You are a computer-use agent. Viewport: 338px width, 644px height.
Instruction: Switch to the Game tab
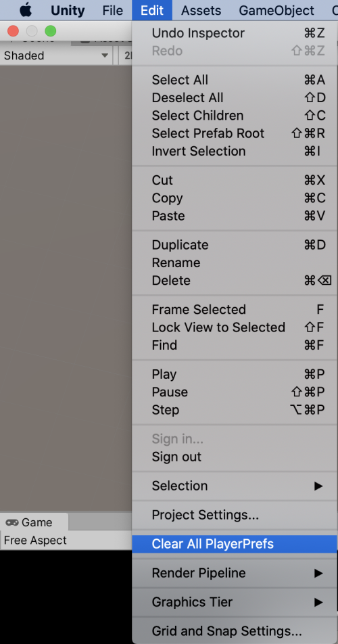pos(34,522)
